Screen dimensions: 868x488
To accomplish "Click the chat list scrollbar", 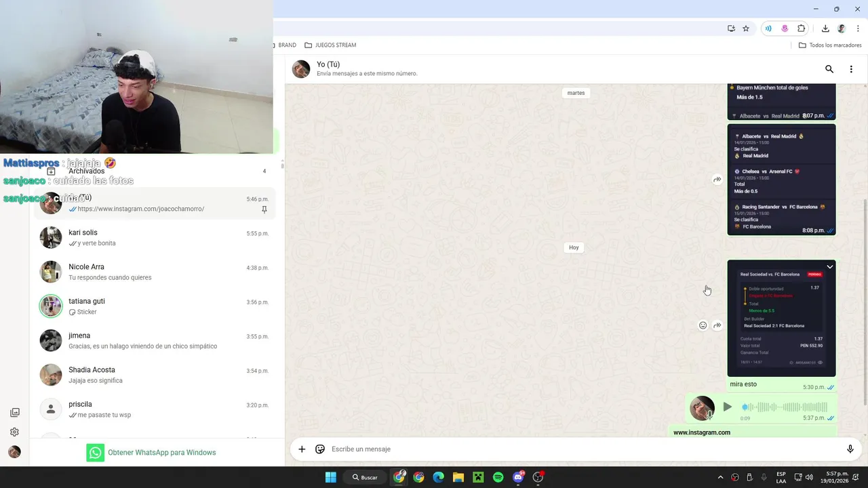I will 281,165.
